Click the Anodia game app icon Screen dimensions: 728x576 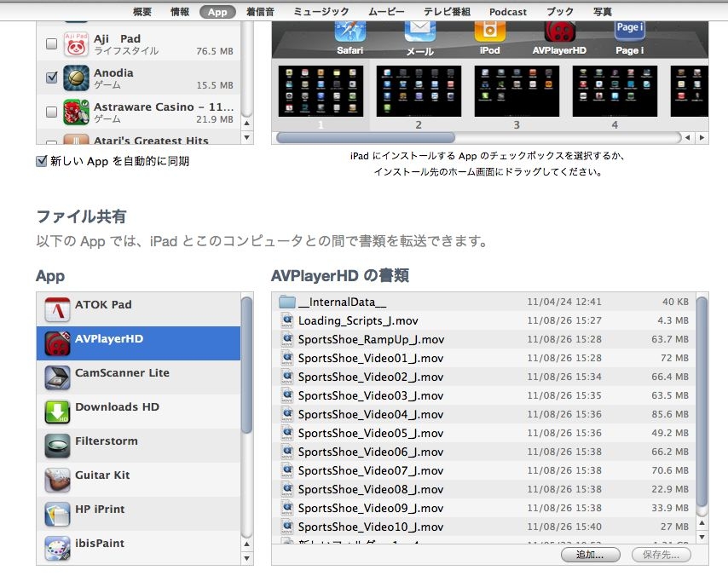(76, 78)
